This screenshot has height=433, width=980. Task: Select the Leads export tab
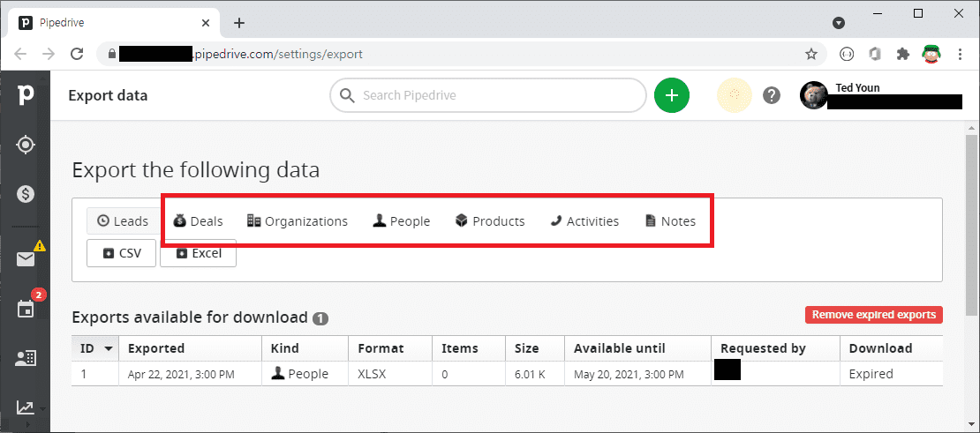pos(124,220)
